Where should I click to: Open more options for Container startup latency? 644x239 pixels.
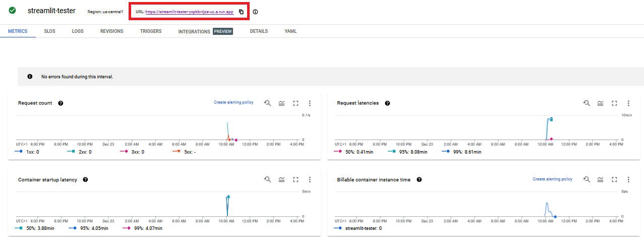coord(310,179)
